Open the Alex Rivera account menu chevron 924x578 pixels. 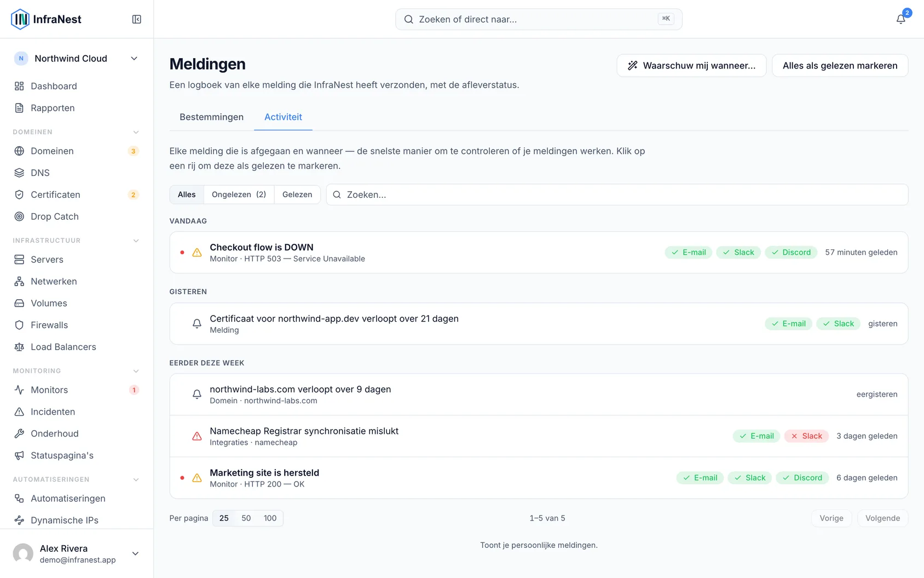coord(135,553)
